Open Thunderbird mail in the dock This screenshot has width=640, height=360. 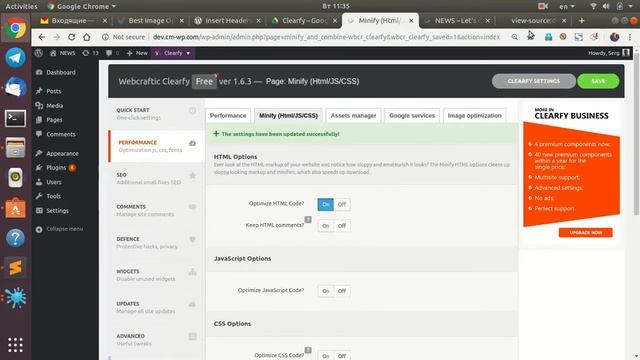tap(16, 87)
